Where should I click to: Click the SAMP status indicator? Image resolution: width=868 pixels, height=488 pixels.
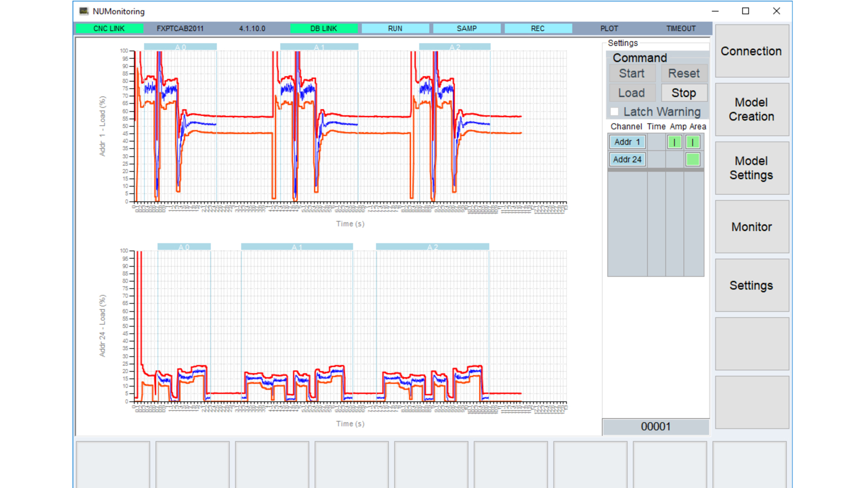pyautogui.click(x=467, y=28)
